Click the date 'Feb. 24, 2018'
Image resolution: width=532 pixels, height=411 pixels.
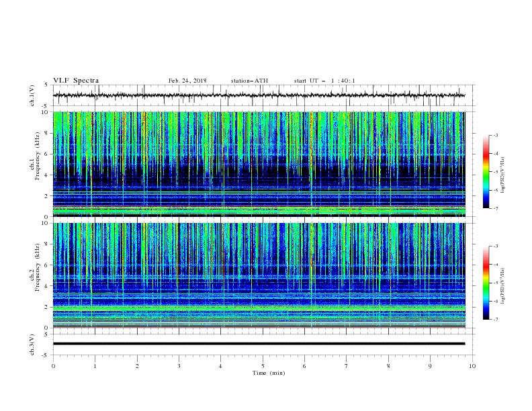[x=187, y=81]
